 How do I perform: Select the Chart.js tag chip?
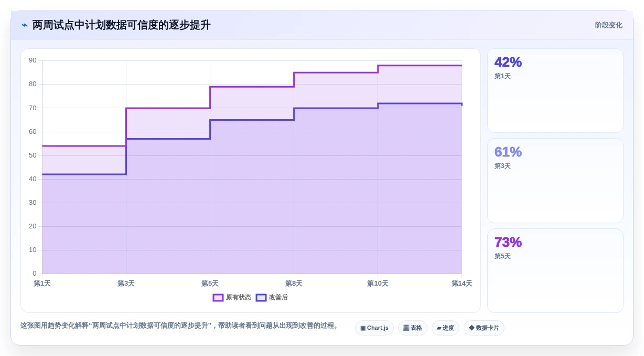tap(374, 328)
